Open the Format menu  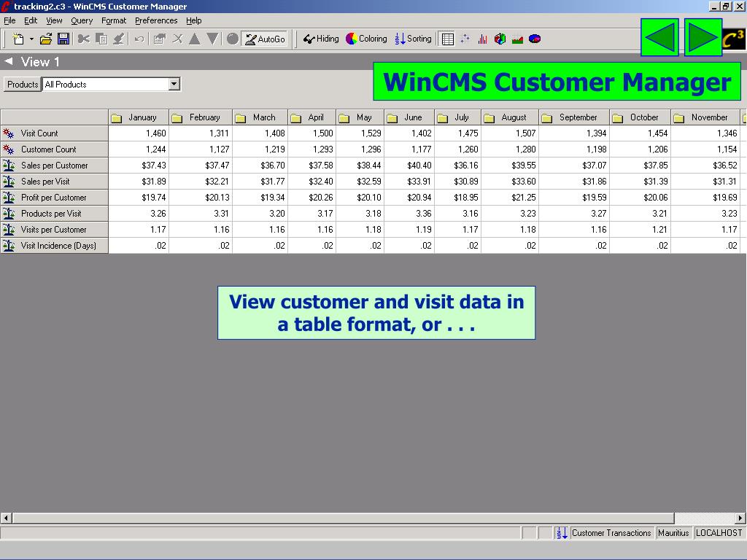[x=114, y=20]
